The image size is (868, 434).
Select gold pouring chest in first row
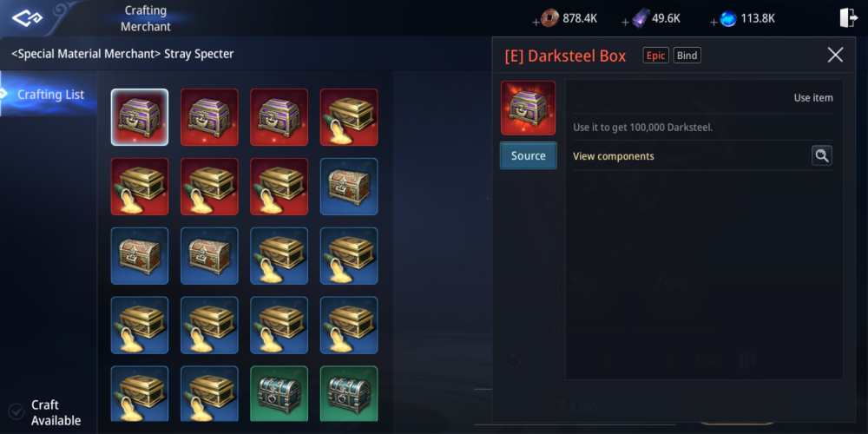[349, 117]
